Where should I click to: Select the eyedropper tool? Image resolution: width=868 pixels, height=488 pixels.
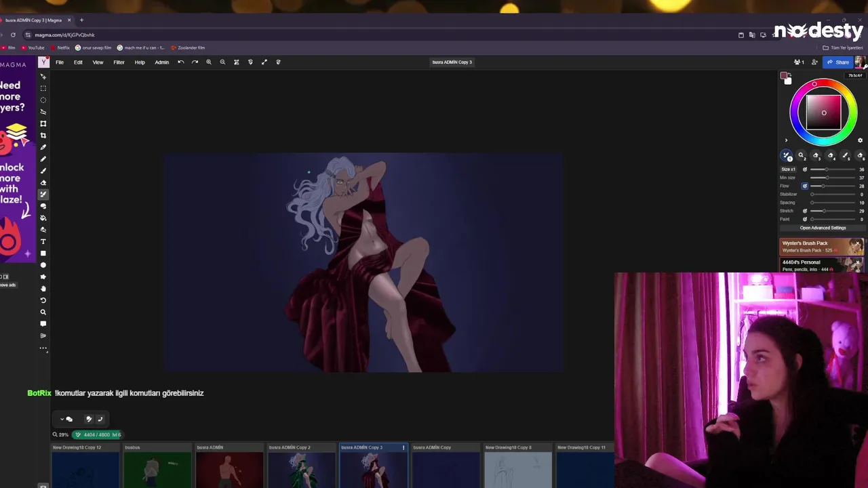coord(43,147)
